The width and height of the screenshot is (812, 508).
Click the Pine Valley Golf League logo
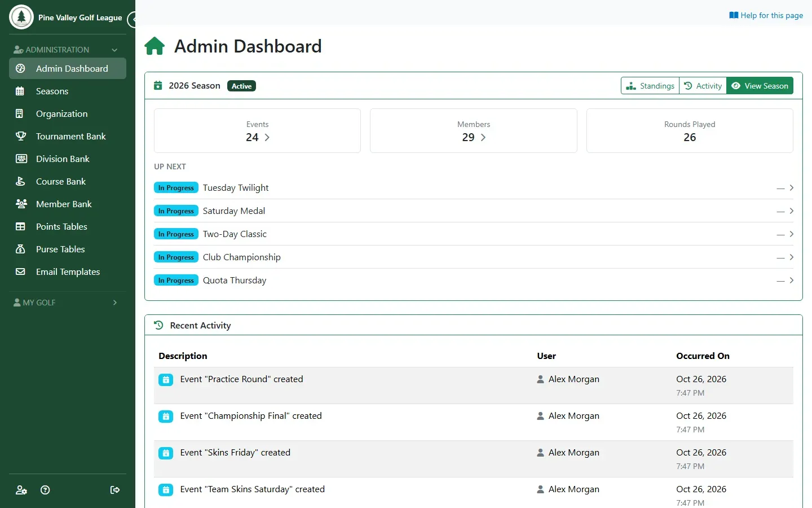click(21, 17)
